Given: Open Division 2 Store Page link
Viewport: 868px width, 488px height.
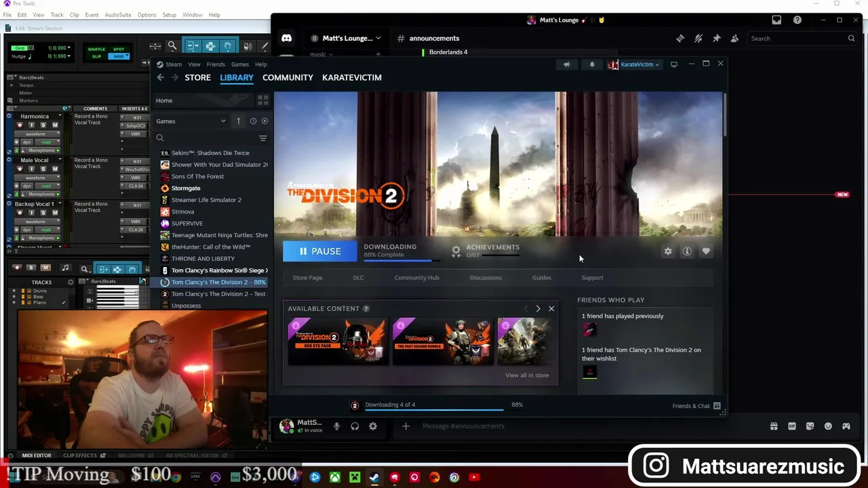Looking at the screenshot, I should [x=307, y=278].
